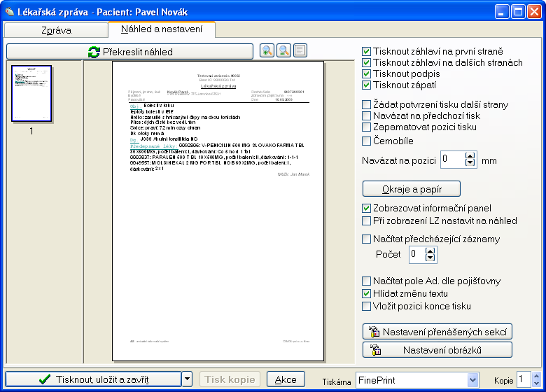Screen dimensions: 546x392
Task: Uncheck Tisknout zápatí checkbox
Action: (366, 85)
